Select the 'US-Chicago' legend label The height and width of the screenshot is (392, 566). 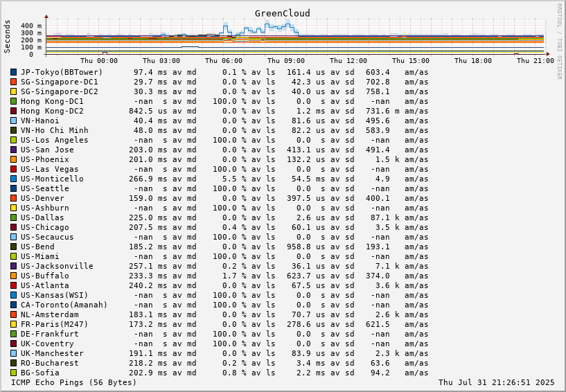click(x=45, y=227)
